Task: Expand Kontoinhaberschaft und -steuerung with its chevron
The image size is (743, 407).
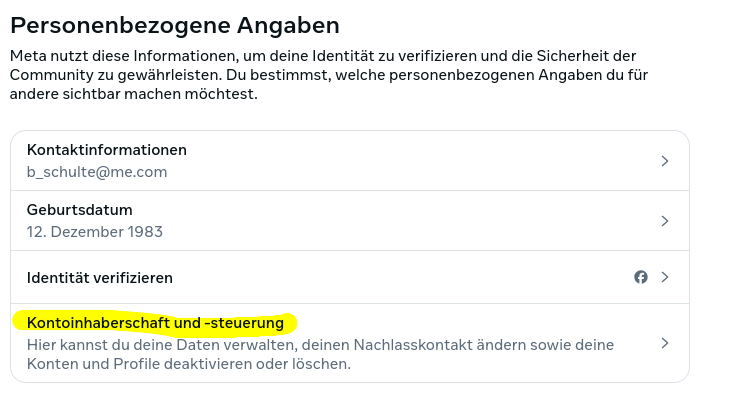Action: pyautogui.click(x=665, y=343)
